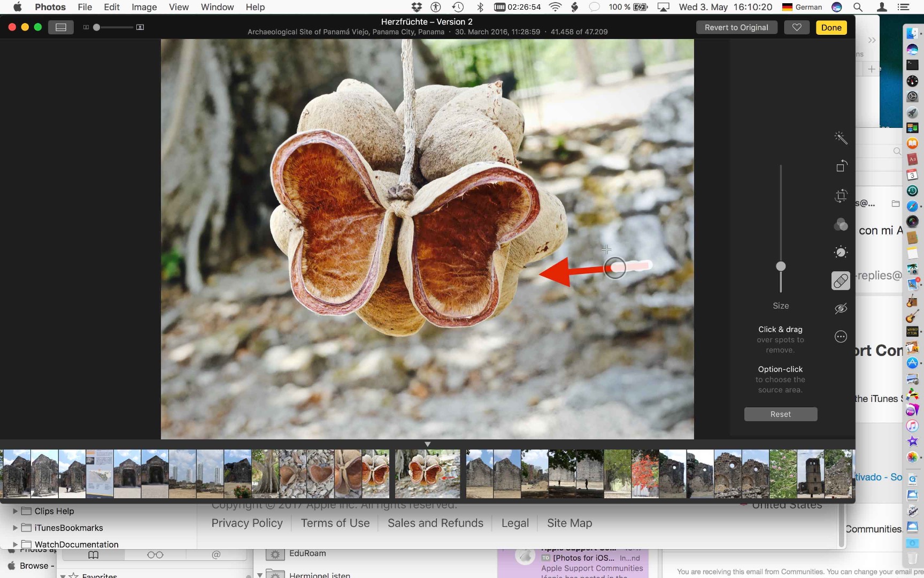The image size is (924, 578).
Task: Open the Crop tool
Action: 841,195
